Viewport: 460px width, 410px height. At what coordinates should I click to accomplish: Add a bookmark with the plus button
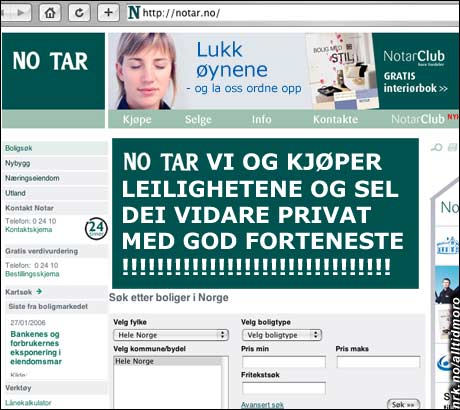point(108,13)
